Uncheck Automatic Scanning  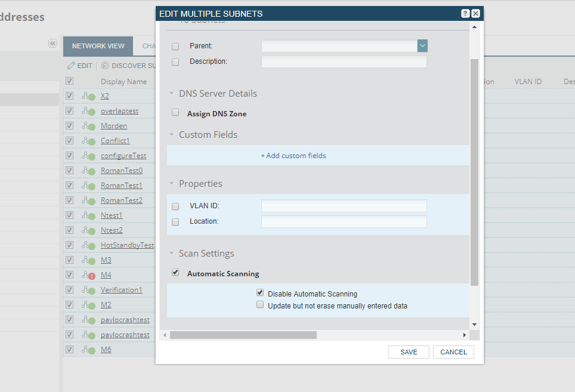175,273
